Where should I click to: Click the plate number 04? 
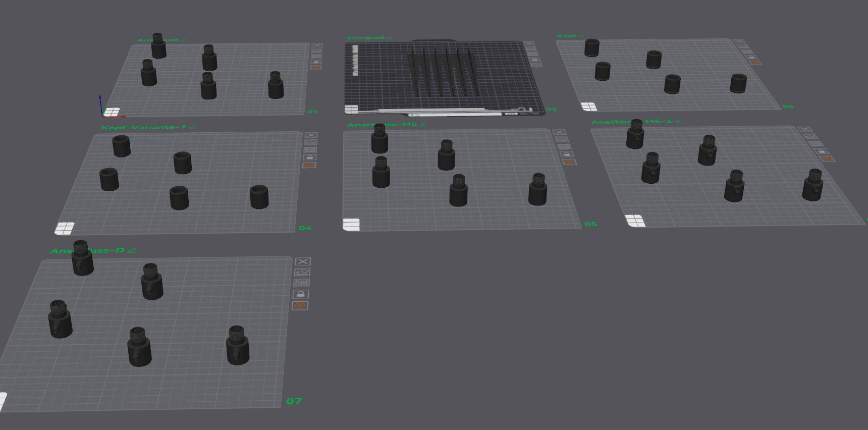click(305, 228)
